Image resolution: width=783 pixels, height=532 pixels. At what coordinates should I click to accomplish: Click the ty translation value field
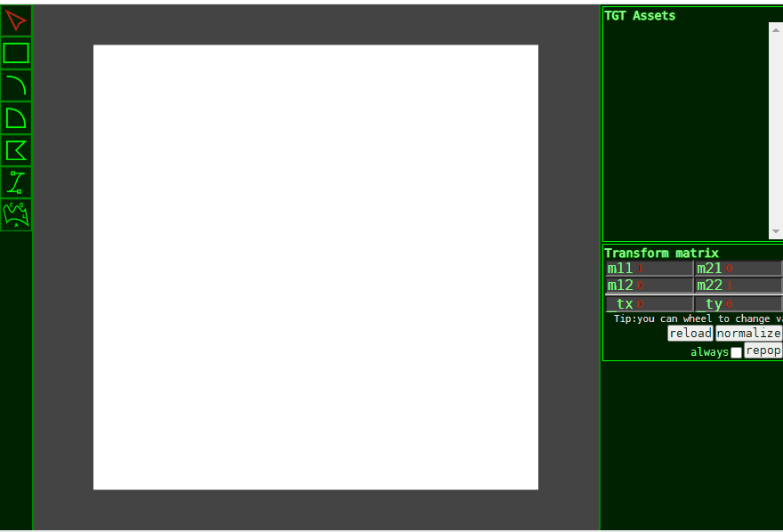(739, 303)
